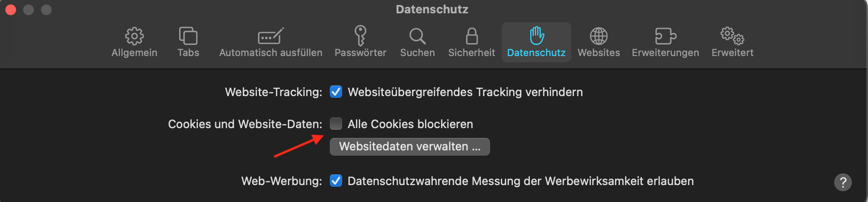Uncheck Datenschutzwahrende Messung der Werbewirksamkeit
This screenshot has width=868, height=202.
tap(336, 181)
